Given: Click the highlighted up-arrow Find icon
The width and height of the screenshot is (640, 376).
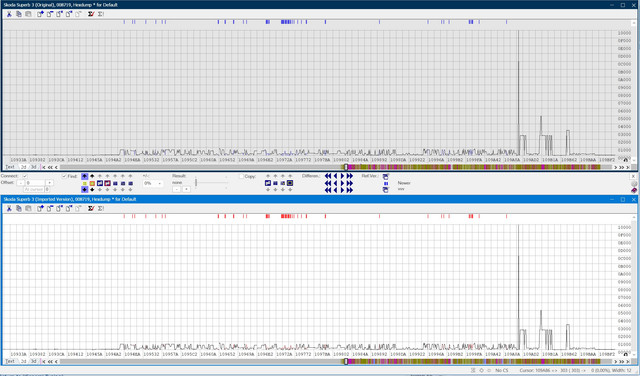Looking at the screenshot, I should point(84,176).
